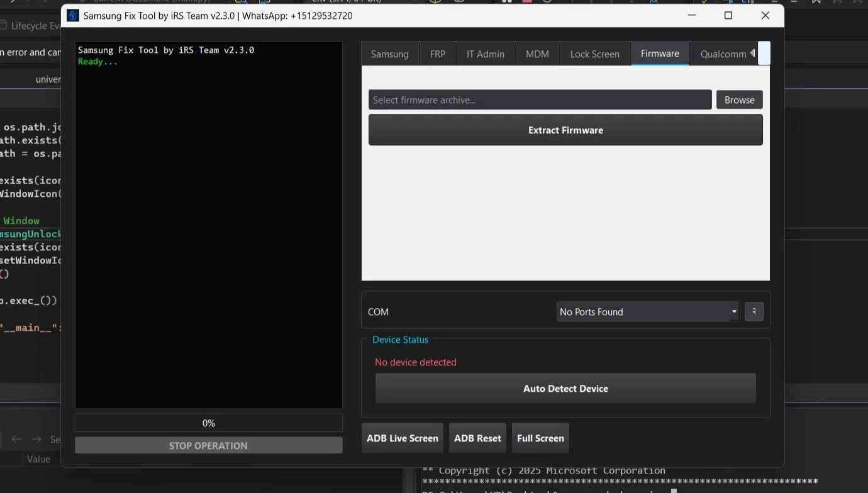Switch to the Qualcomm tab
This screenshot has width=868, height=493.
(723, 54)
